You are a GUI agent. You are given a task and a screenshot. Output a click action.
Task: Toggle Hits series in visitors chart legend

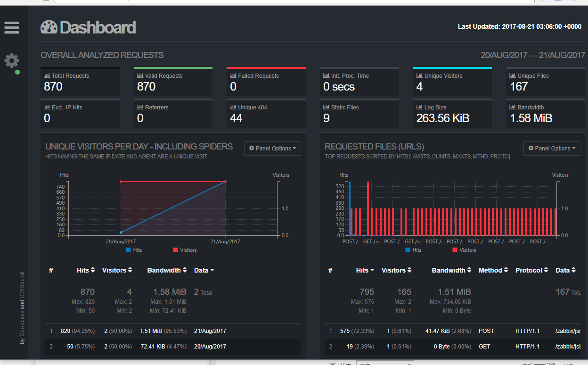click(x=134, y=250)
